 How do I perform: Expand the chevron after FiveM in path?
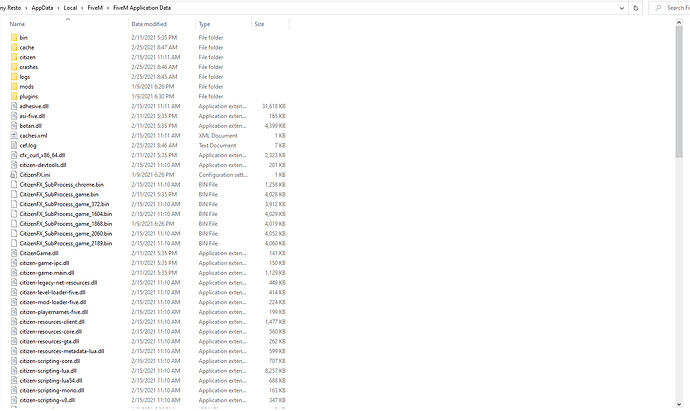point(108,8)
